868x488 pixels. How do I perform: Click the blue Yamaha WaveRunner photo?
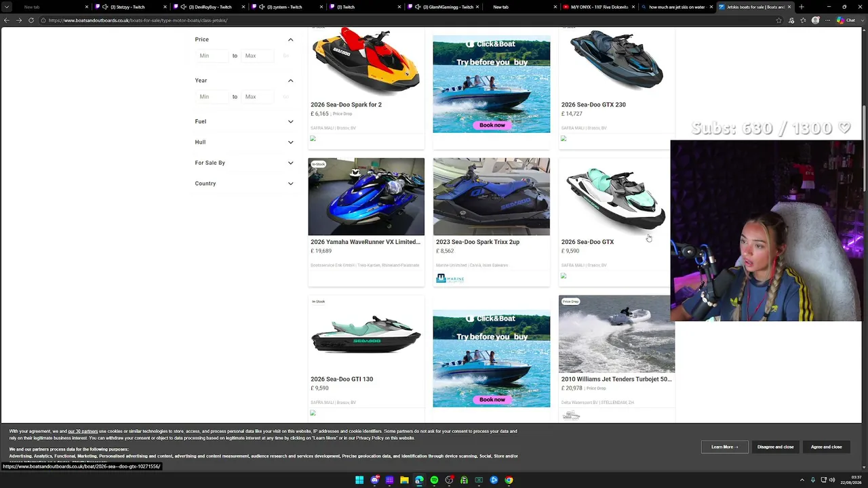pos(366,197)
